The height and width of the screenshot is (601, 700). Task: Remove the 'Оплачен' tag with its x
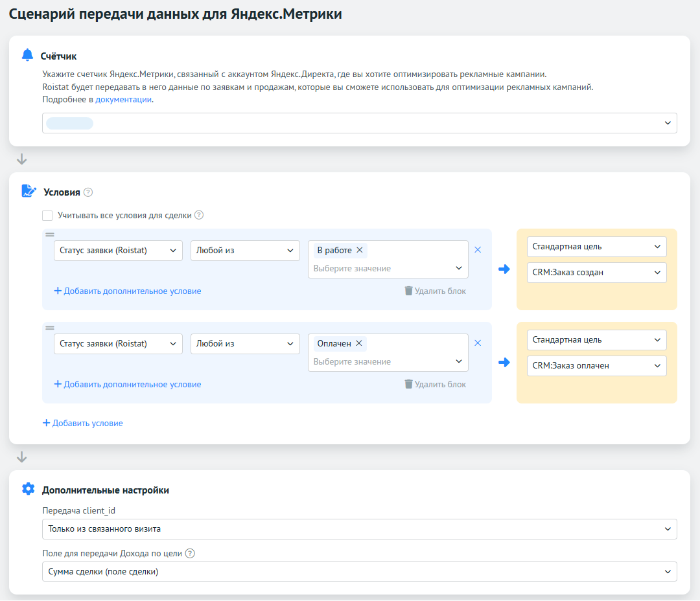pos(358,343)
